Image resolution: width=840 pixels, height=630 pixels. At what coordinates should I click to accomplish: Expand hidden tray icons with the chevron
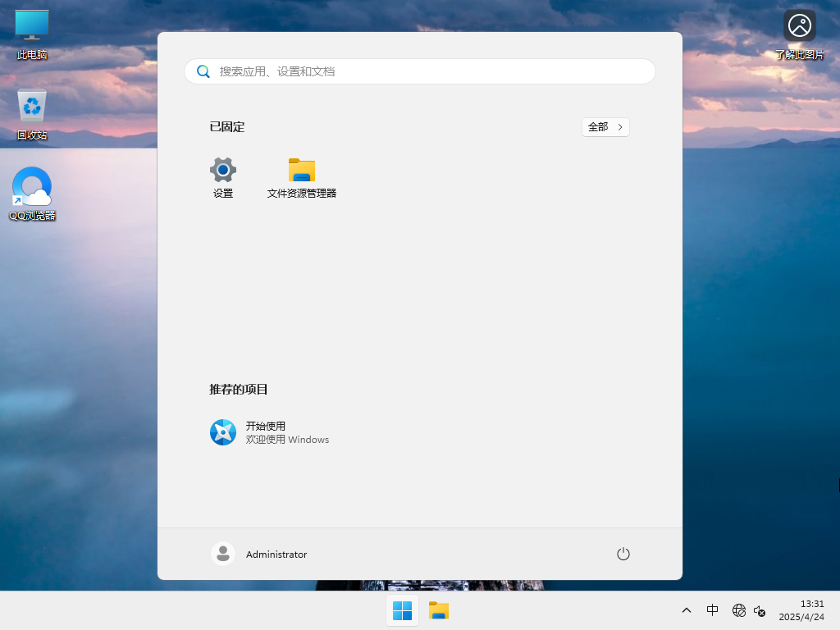(686, 610)
